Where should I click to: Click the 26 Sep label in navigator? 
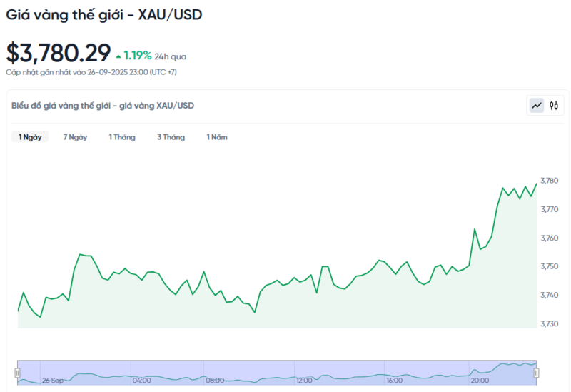(x=52, y=381)
